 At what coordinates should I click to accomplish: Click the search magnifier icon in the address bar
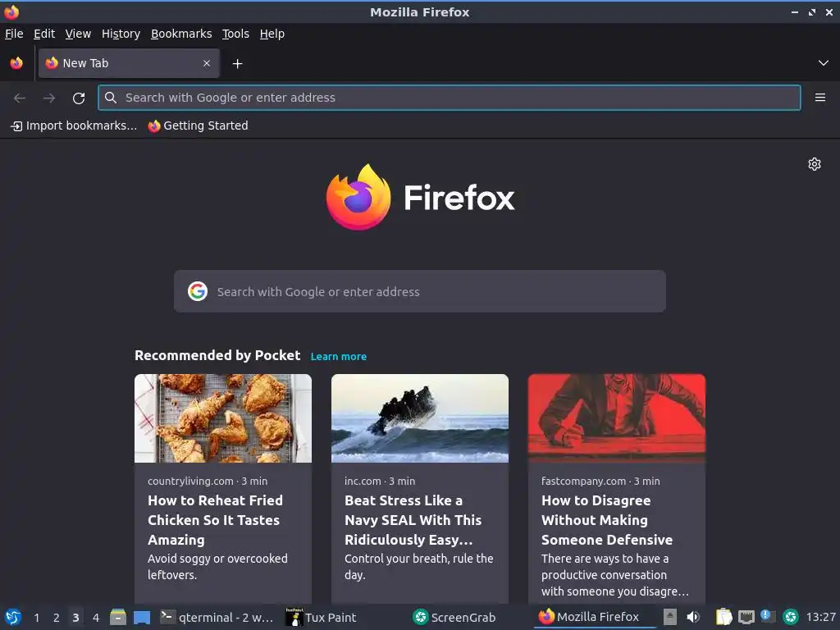(111, 98)
